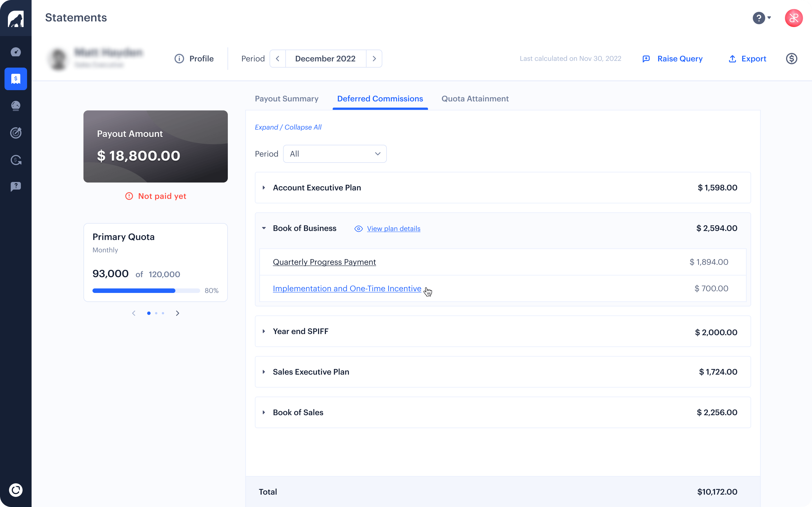Screen dimensions: 812x507
Task: Click the help question mark icon
Action: point(759,18)
